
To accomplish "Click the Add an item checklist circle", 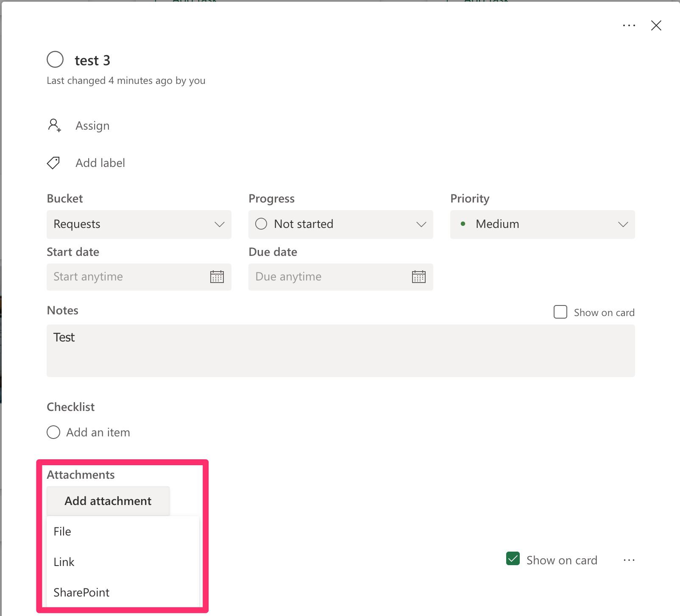I will click(53, 432).
